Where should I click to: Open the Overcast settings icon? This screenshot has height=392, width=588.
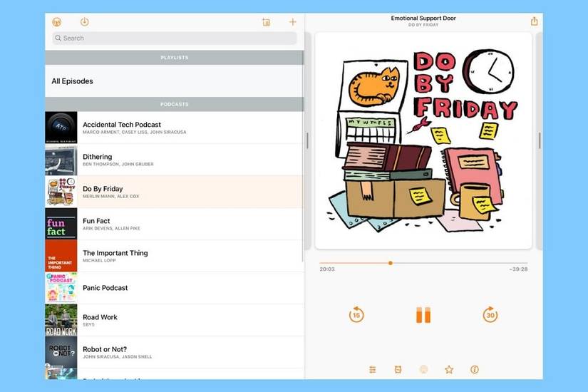pyautogui.click(x=56, y=22)
